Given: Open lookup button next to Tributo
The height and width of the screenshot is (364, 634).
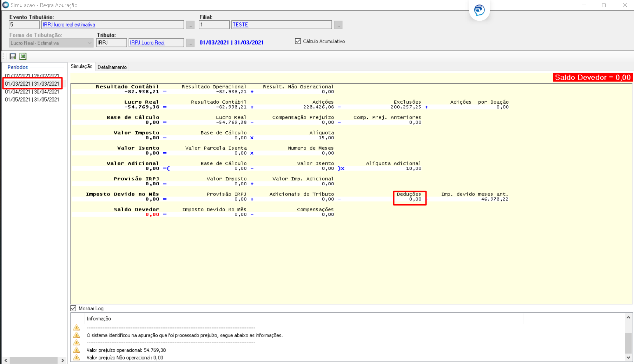Looking at the screenshot, I should [190, 43].
